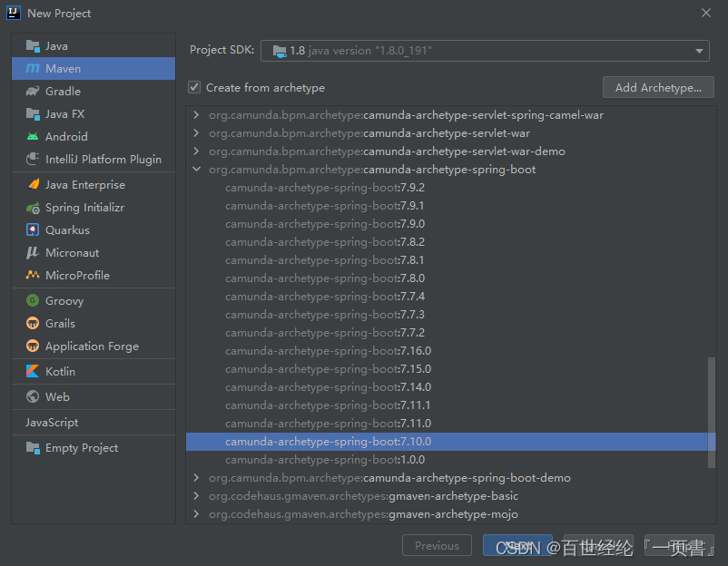Select camunda-archetype-spring-boot:7.9.1

coord(325,206)
